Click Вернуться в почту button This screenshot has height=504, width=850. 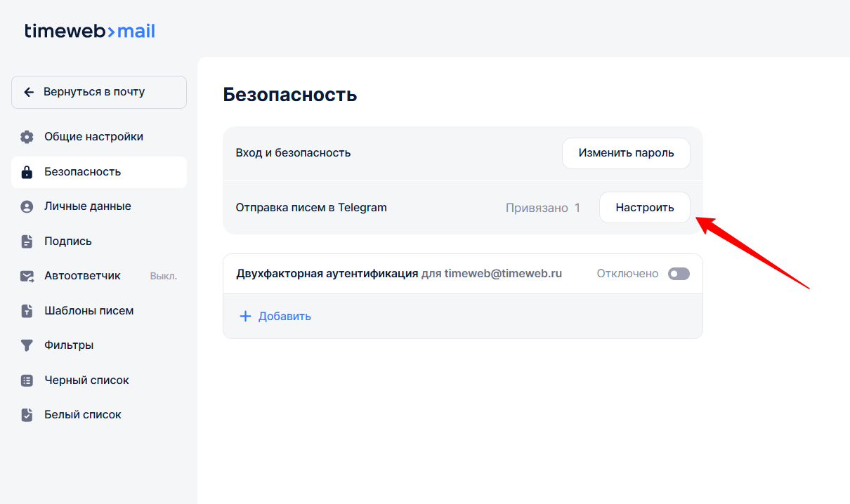99,92
